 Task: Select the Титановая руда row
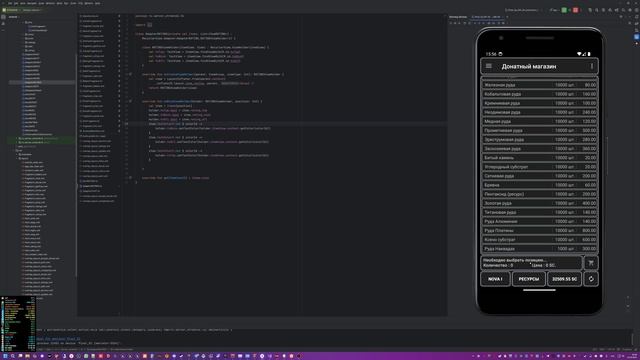pos(540,212)
